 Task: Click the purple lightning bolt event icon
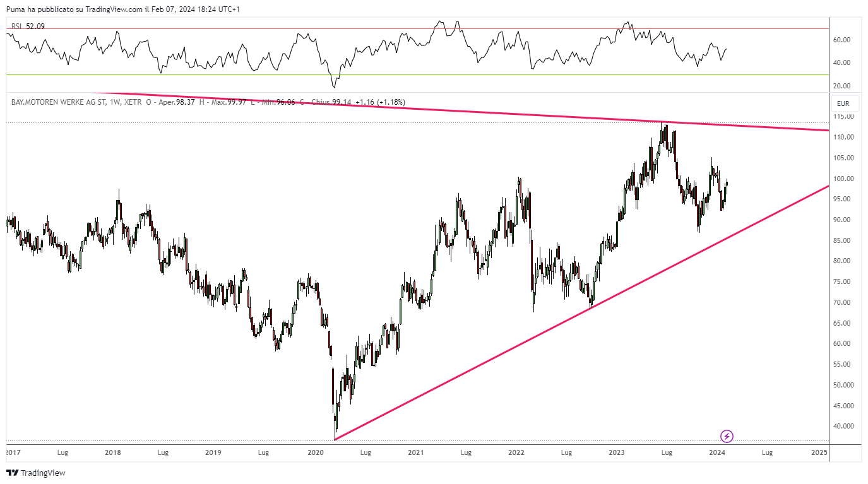coord(727,436)
